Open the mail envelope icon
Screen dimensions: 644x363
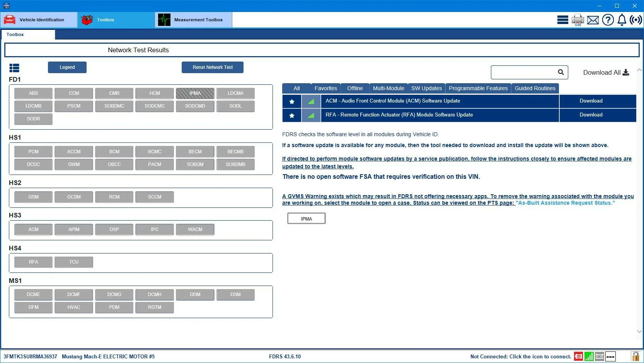pyautogui.click(x=593, y=20)
